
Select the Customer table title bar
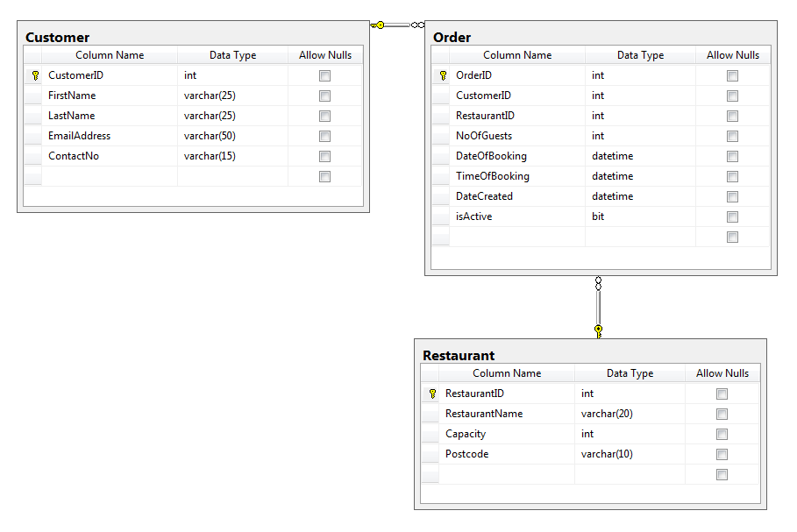[57, 37]
